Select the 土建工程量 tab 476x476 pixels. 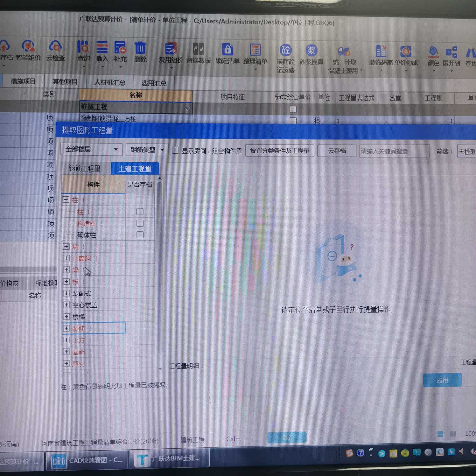[x=135, y=169]
